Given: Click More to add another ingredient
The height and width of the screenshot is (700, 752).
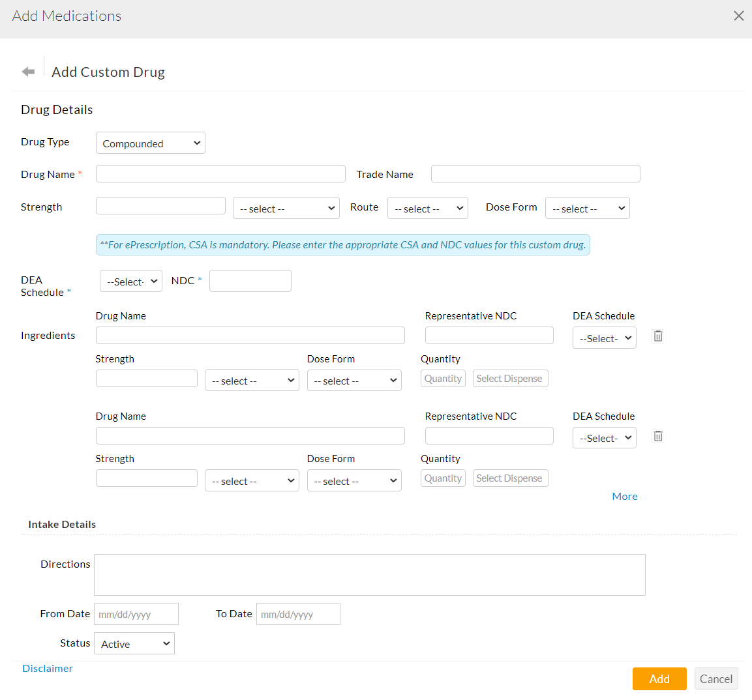Looking at the screenshot, I should tap(624, 496).
